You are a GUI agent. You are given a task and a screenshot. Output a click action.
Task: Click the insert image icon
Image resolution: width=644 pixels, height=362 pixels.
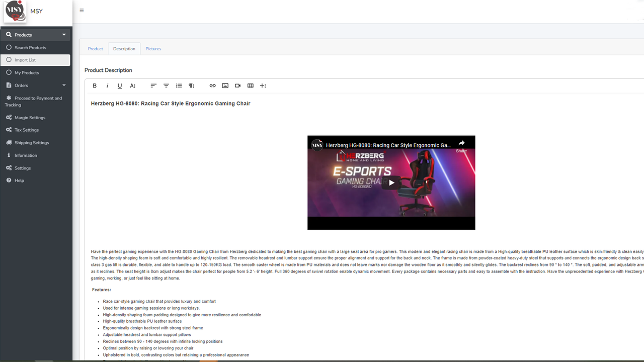pos(225,85)
